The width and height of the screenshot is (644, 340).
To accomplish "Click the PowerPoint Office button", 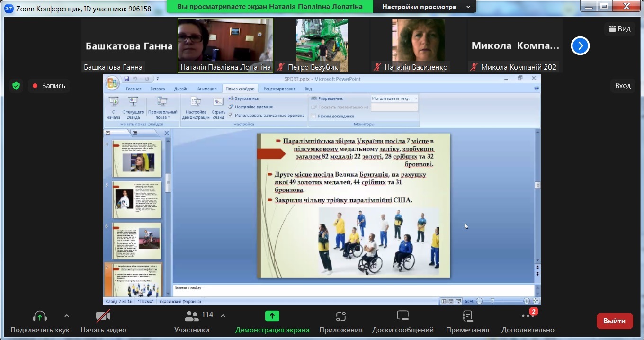I will (112, 83).
